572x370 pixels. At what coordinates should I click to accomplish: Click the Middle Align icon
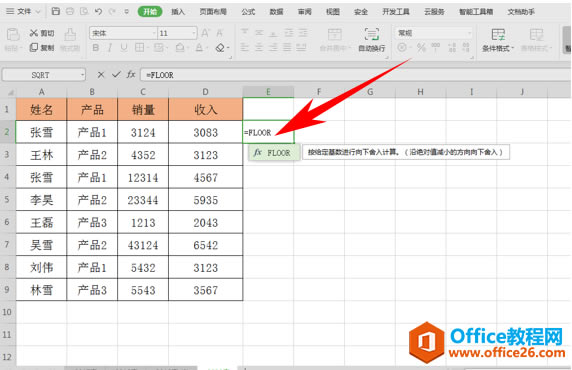[x=259, y=33]
